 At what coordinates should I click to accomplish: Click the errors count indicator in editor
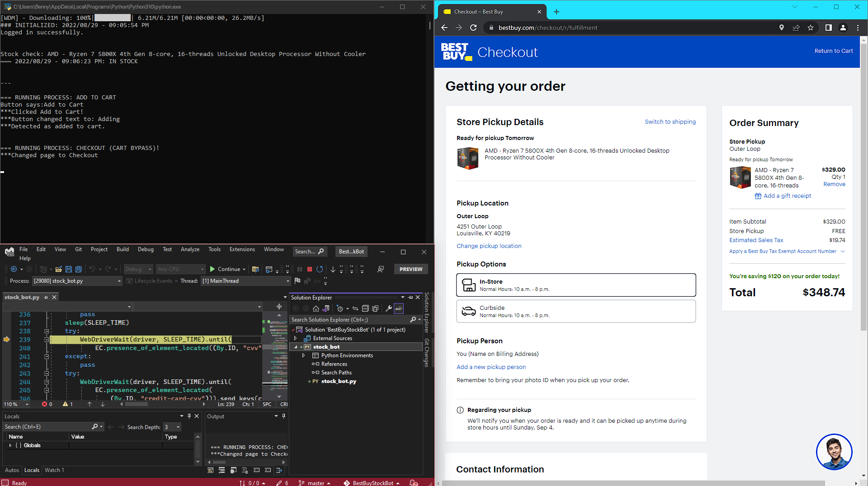point(47,404)
